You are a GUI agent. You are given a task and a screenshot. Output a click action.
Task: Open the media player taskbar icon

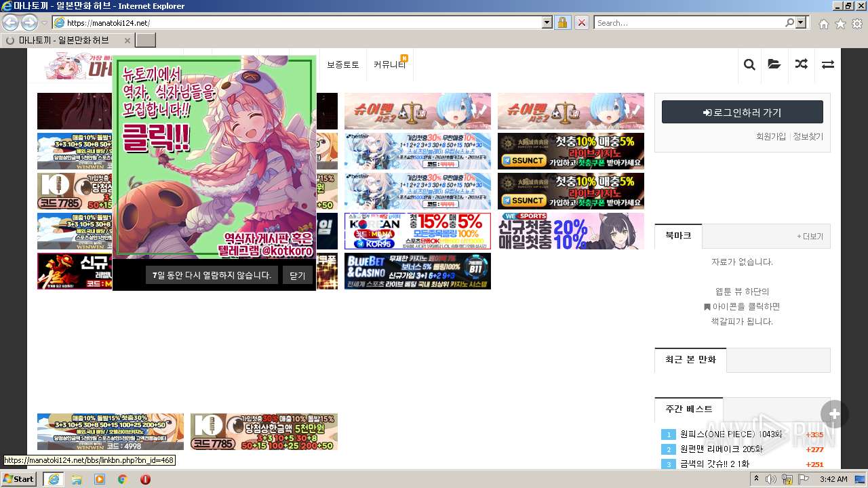point(100,479)
